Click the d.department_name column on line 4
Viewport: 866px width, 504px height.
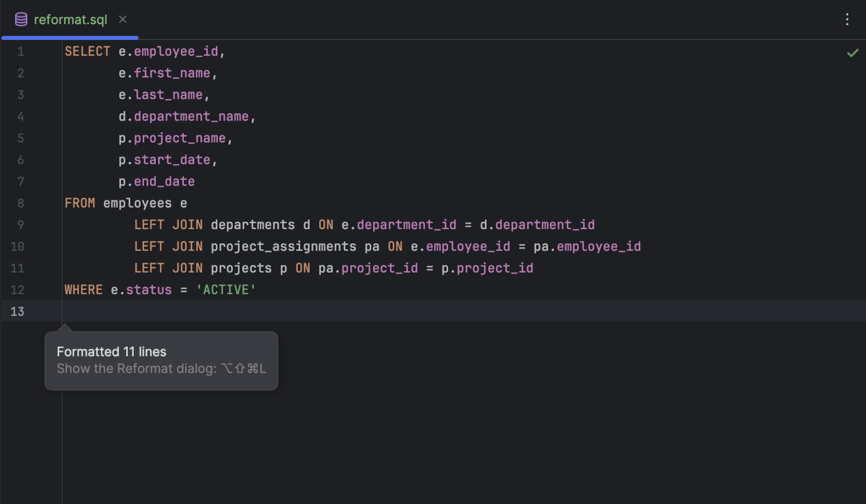tap(183, 117)
